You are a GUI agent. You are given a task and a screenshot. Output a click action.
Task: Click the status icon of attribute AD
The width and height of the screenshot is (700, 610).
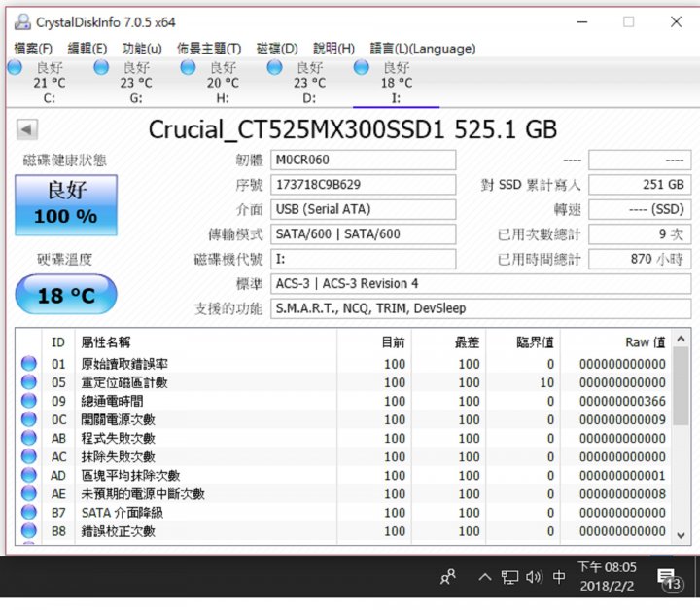[29, 475]
